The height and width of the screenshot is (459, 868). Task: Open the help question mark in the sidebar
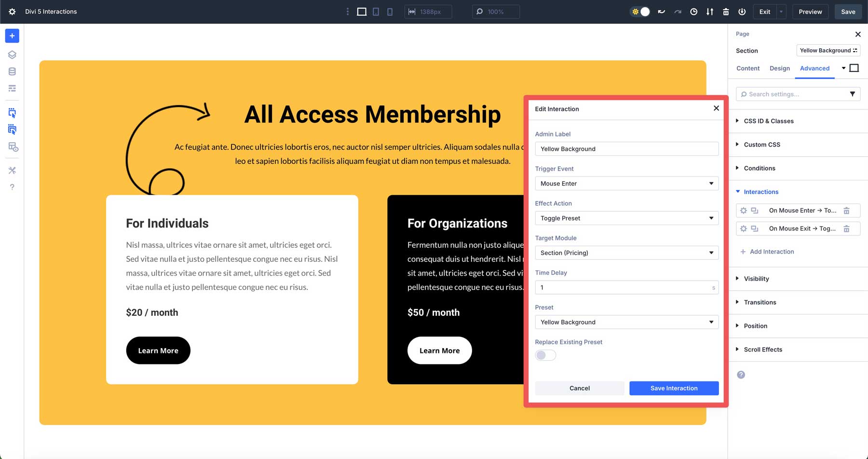pyautogui.click(x=12, y=187)
